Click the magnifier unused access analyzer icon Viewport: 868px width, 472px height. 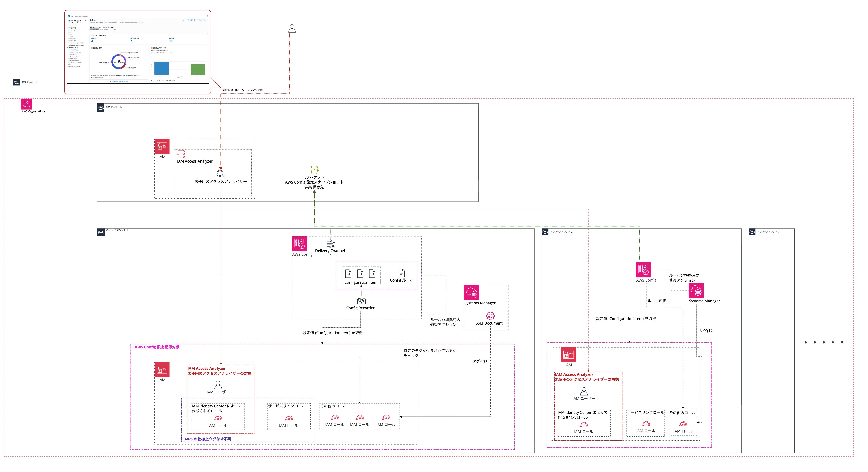(220, 174)
